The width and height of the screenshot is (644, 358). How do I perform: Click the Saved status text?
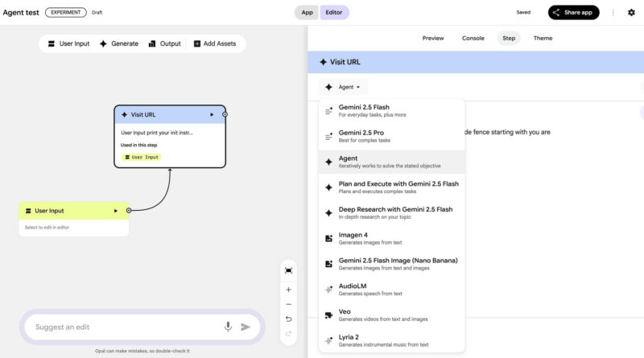click(x=523, y=12)
